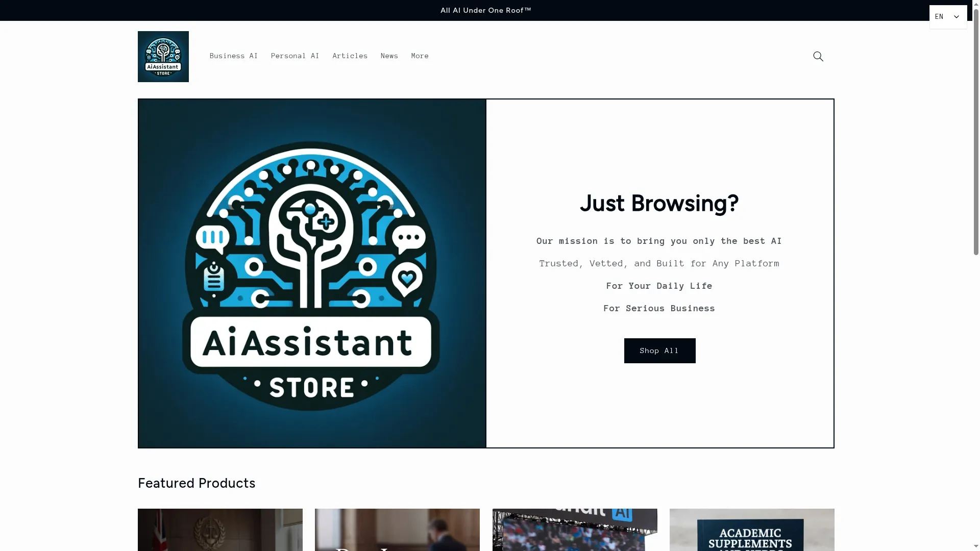Open the featured product showing stadium AI banner
The image size is (980, 551).
click(x=575, y=530)
